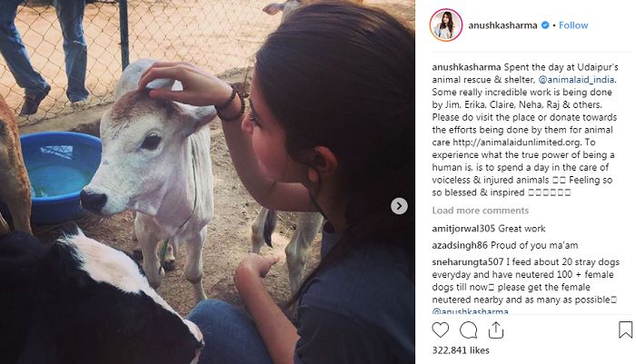Screen dimensions: 636x364
Task: View the 322,841 likes list
Action: (461, 350)
